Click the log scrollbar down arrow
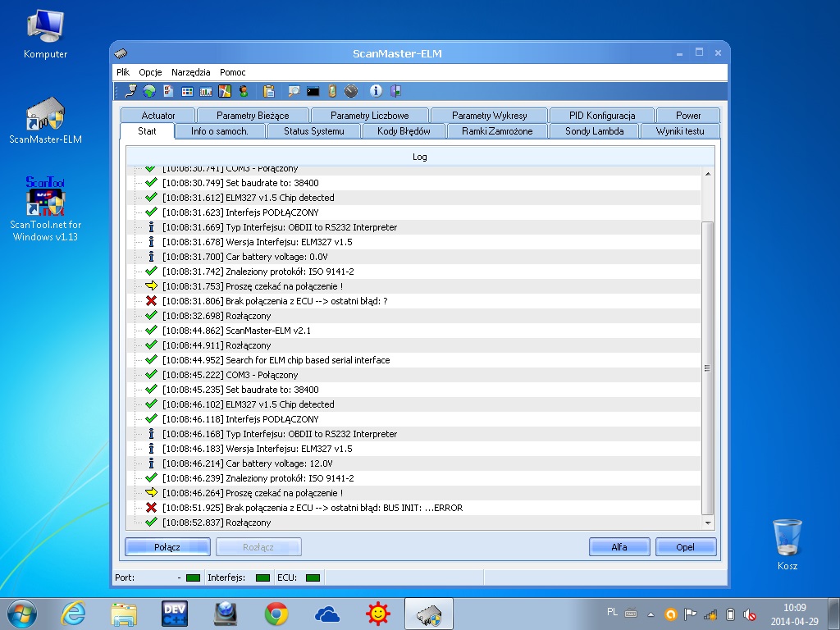840x630 pixels. pyautogui.click(x=708, y=523)
